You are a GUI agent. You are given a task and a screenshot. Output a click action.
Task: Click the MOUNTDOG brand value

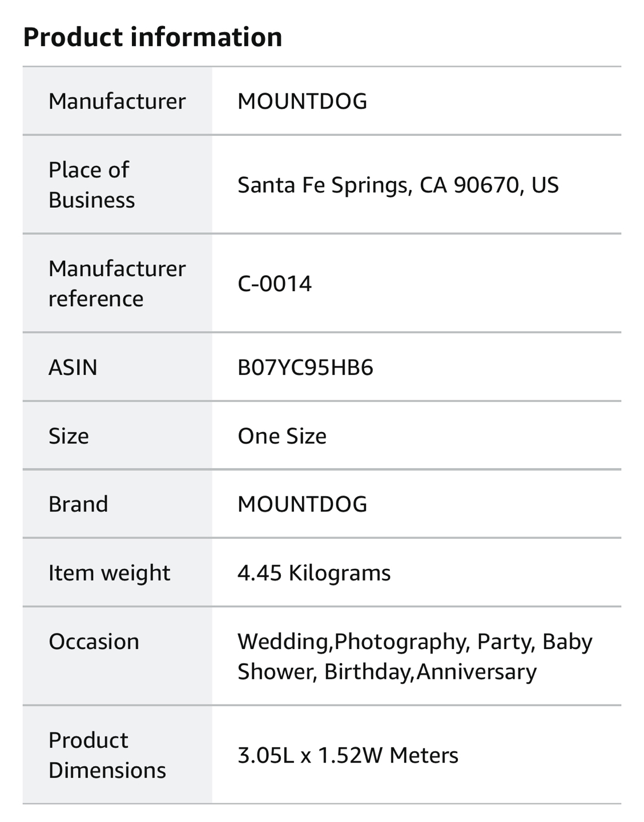(x=302, y=503)
